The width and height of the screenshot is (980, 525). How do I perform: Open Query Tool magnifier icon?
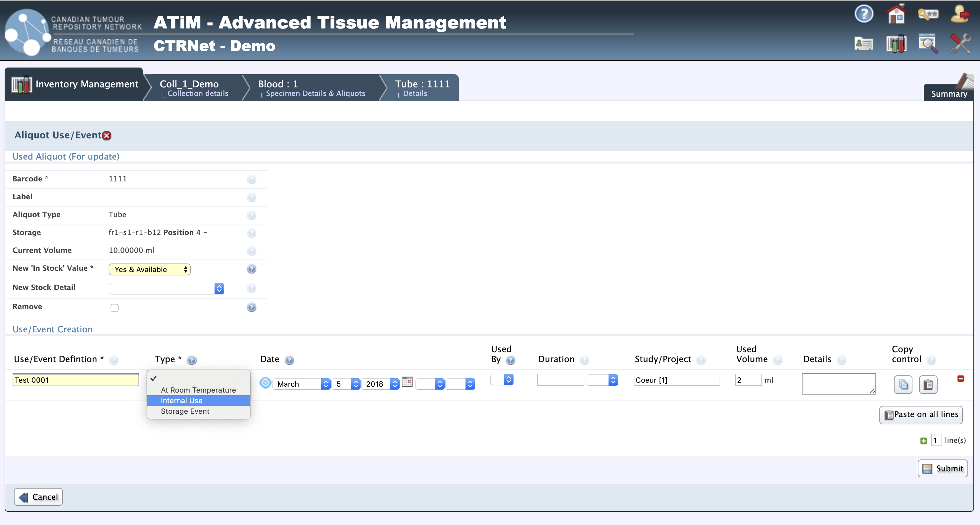928,44
